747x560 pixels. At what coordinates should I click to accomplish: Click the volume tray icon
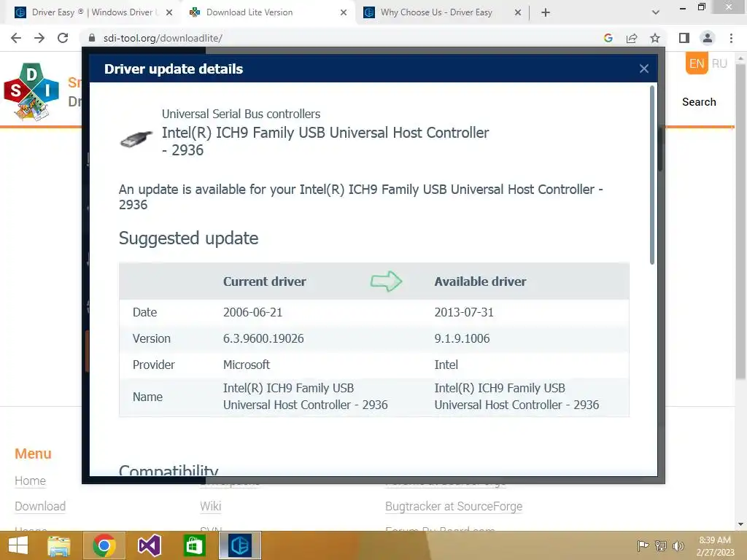pos(678,545)
